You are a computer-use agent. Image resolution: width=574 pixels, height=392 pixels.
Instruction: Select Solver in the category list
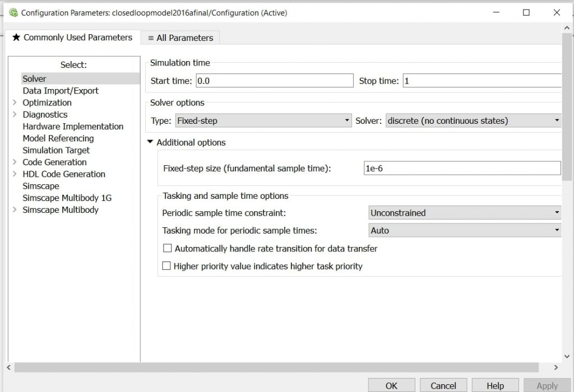click(x=81, y=78)
